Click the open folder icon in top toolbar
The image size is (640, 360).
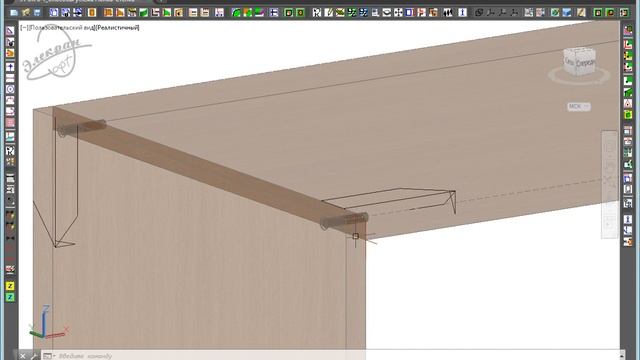pos(26,13)
